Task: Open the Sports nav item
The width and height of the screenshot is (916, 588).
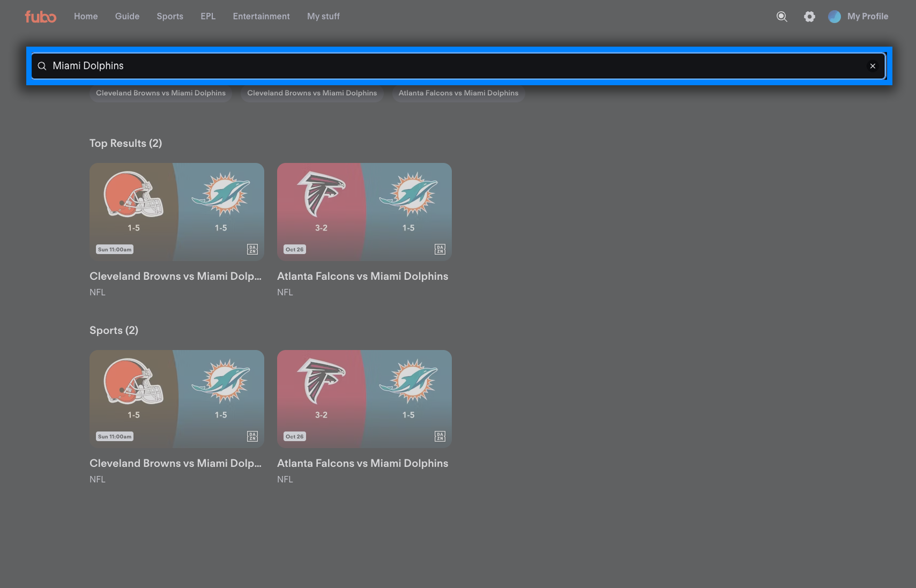Action: pyautogui.click(x=170, y=17)
